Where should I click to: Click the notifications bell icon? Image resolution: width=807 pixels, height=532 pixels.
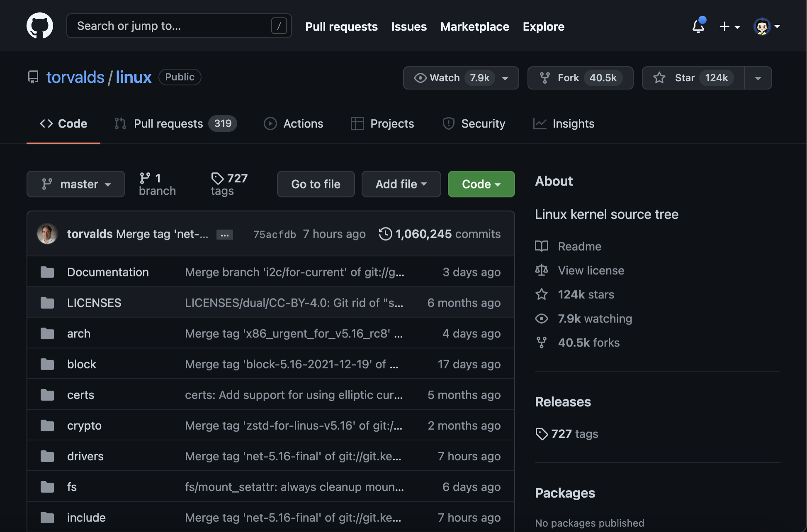coord(698,27)
